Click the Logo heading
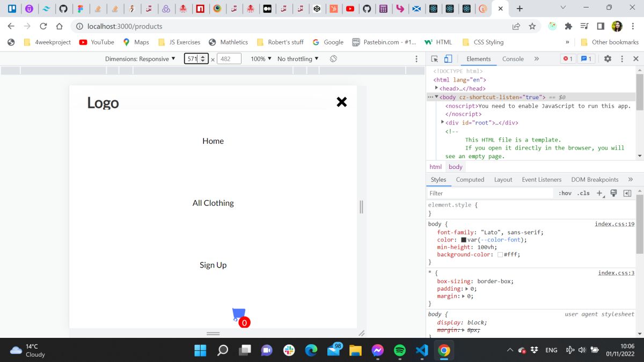This screenshot has width=644, height=362. click(x=103, y=102)
